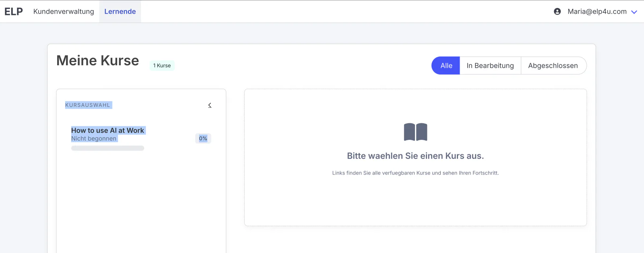Expand the account dropdown chevron
Viewport: 644px width, 253px height.
coord(634,12)
